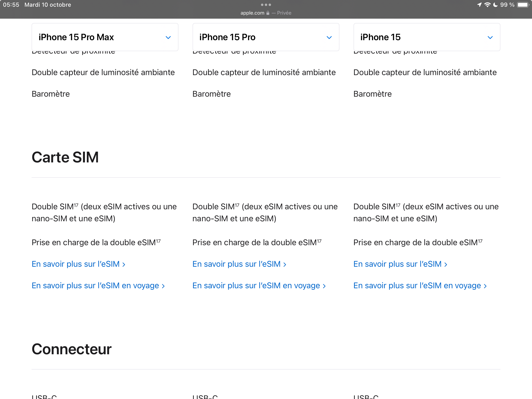
Task: Tap the battery icon in status bar
Action: 523,5
